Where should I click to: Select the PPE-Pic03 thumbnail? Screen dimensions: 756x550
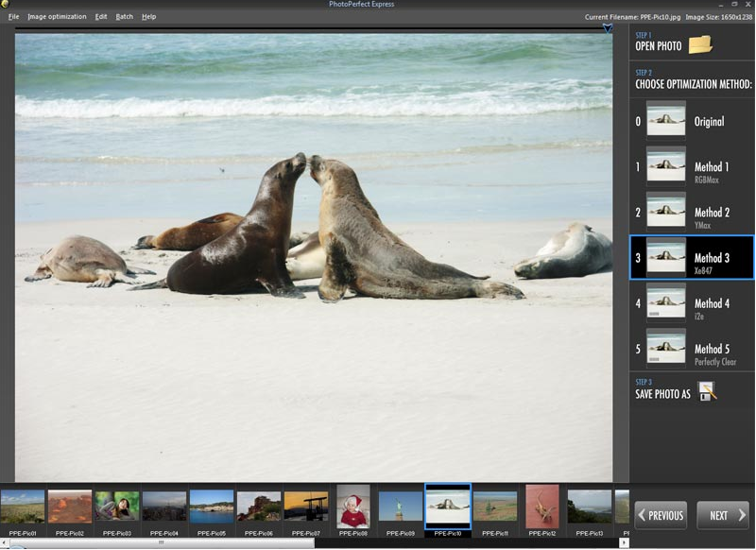pos(117,507)
